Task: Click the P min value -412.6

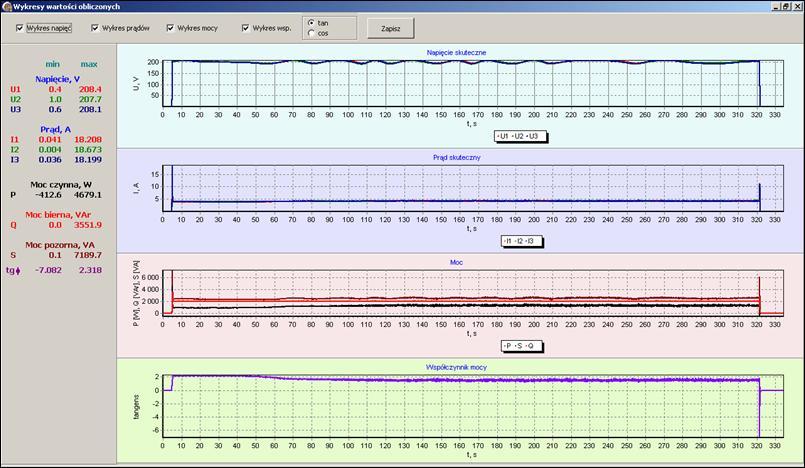Action: tap(48, 195)
